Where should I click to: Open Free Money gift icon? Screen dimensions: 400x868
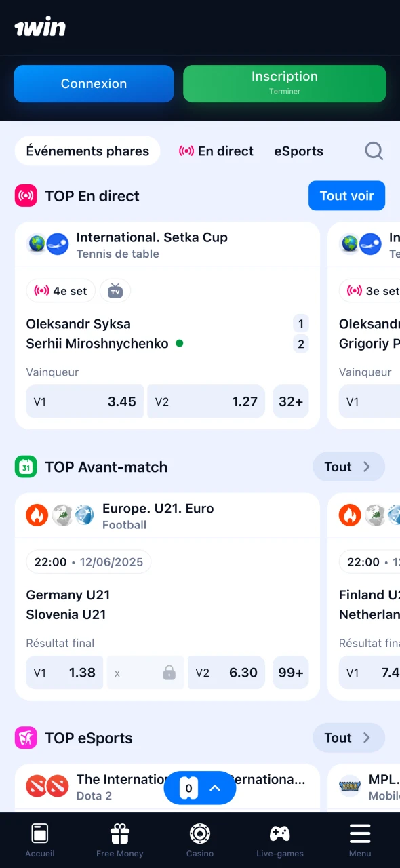click(120, 840)
